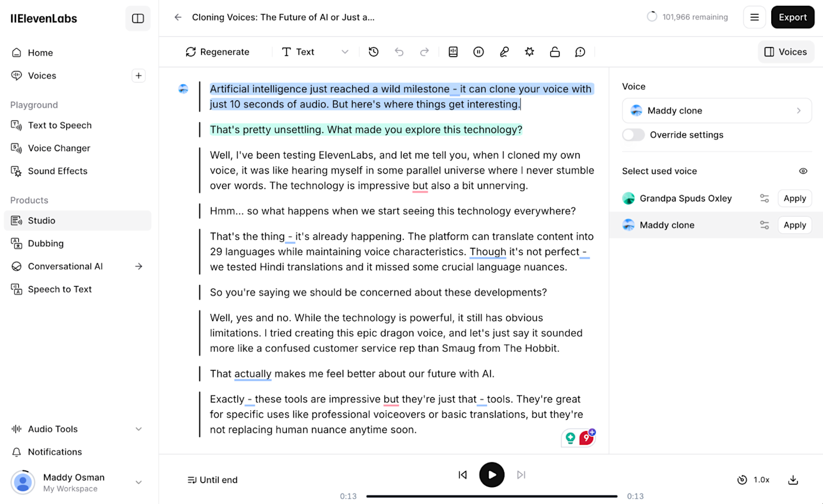Apply the Grandpa Spuds Oxley voice
Image resolution: width=823 pixels, height=504 pixels.
click(795, 199)
